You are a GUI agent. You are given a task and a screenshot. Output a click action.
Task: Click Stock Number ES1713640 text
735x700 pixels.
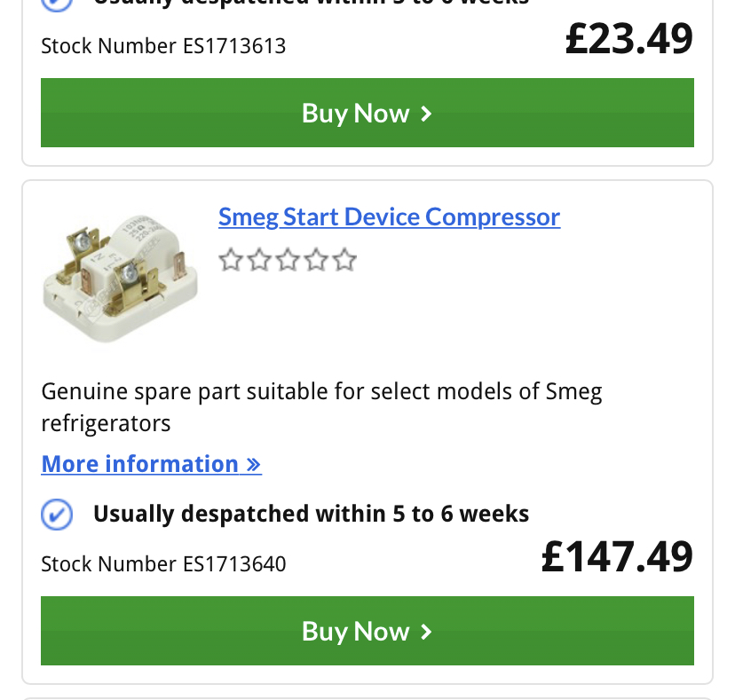(x=163, y=564)
